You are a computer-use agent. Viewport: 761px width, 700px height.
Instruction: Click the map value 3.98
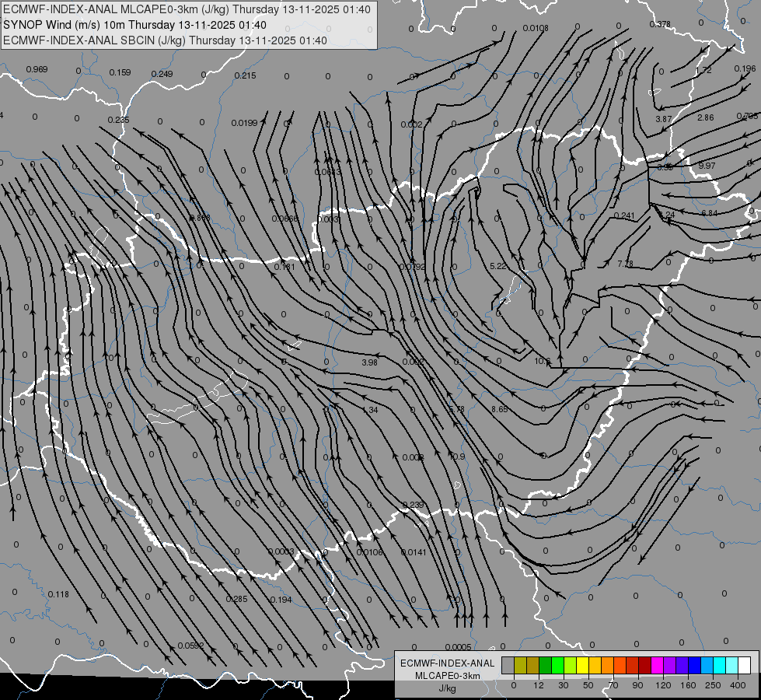tap(369, 362)
